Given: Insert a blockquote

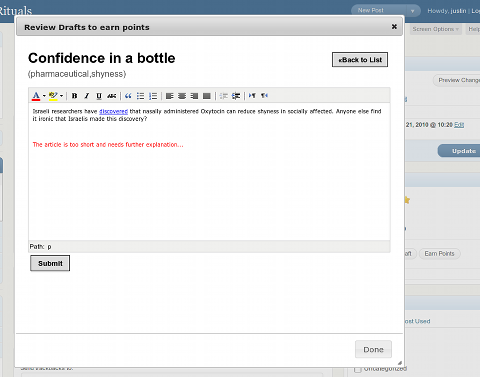Looking at the screenshot, I should pos(128,96).
